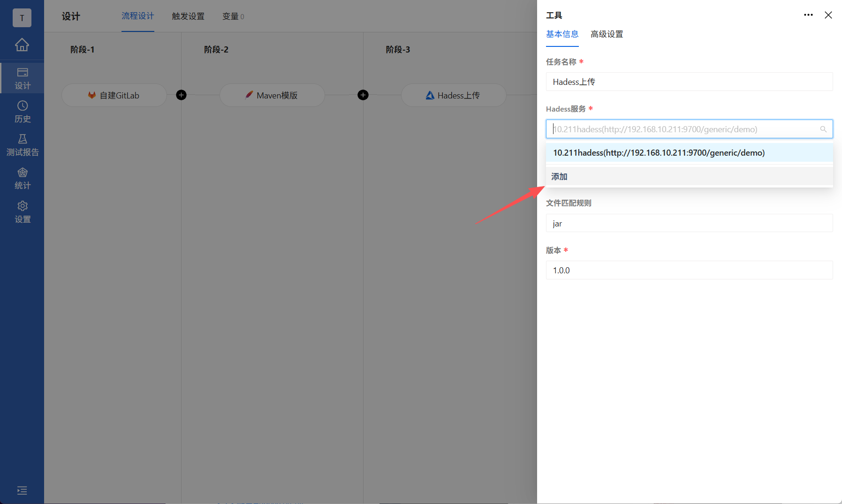This screenshot has width=842, height=504.
Task: Click the 版本 input field
Action: click(689, 270)
